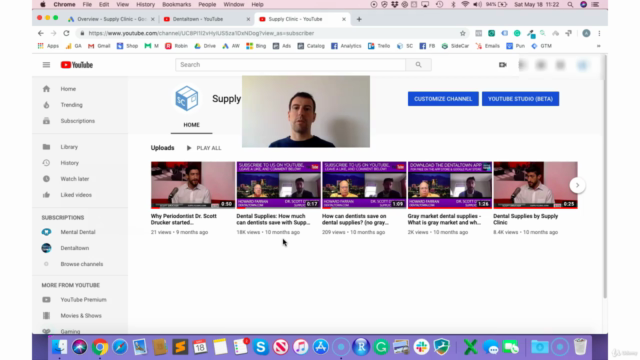
Task: Click the search magnifier button
Action: coord(418,64)
